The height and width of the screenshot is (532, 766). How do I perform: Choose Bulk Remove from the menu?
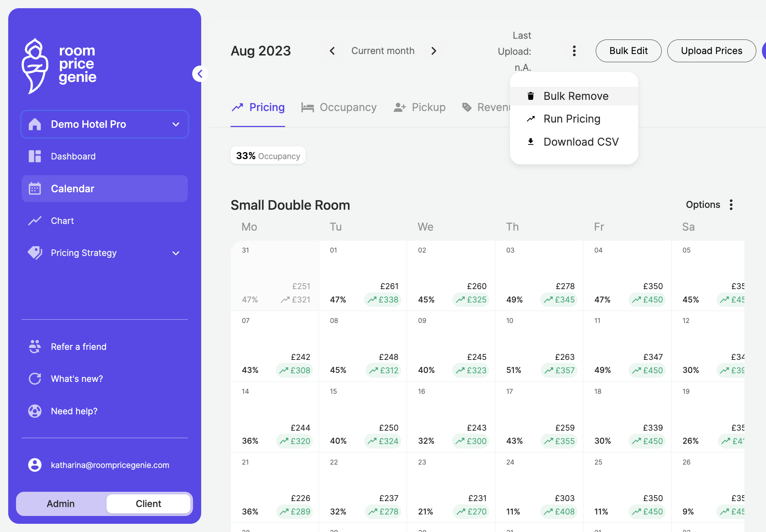(574, 96)
